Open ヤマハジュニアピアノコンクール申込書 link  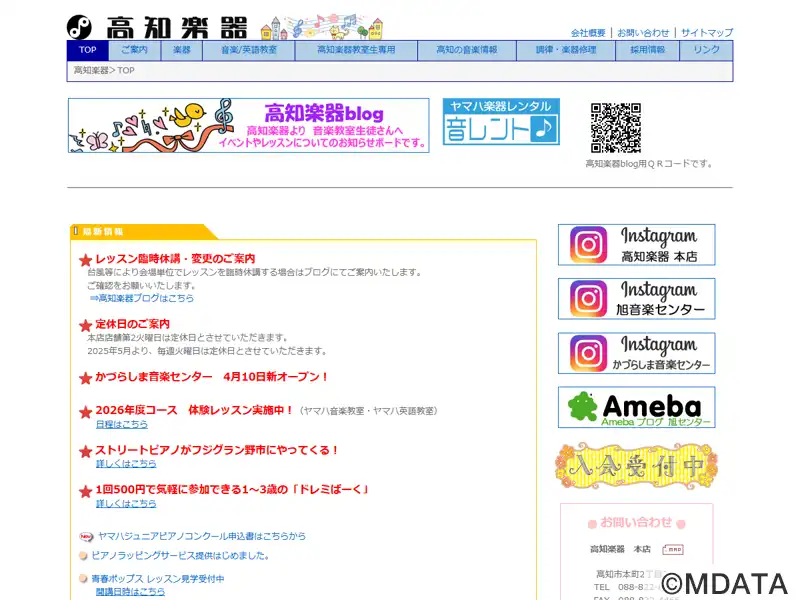coord(202,536)
